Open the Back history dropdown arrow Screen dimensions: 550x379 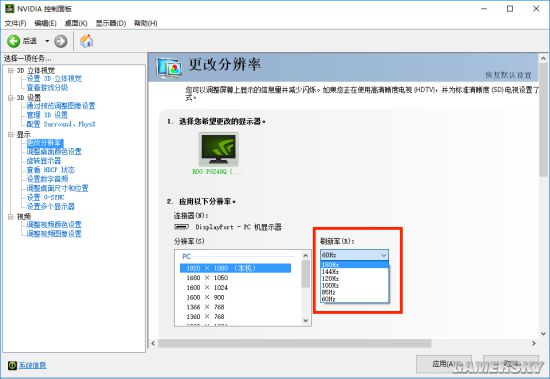click(x=47, y=41)
